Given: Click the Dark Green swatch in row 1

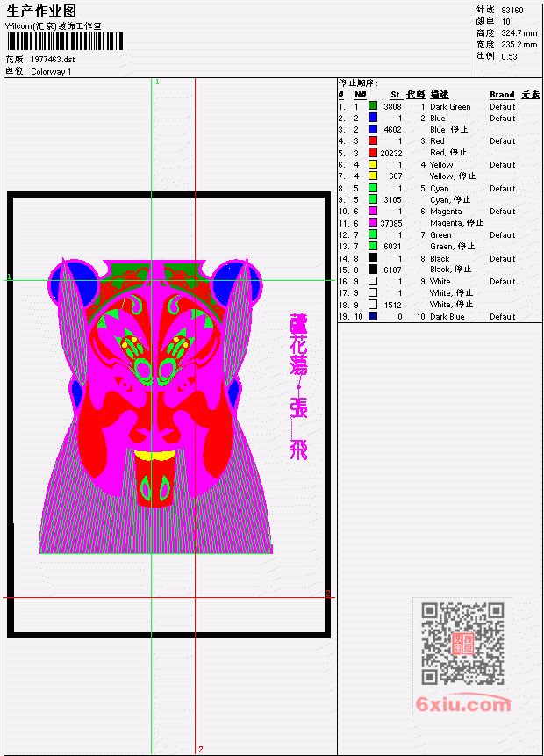Looking at the screenshot, I should click(x=372, y=106).
